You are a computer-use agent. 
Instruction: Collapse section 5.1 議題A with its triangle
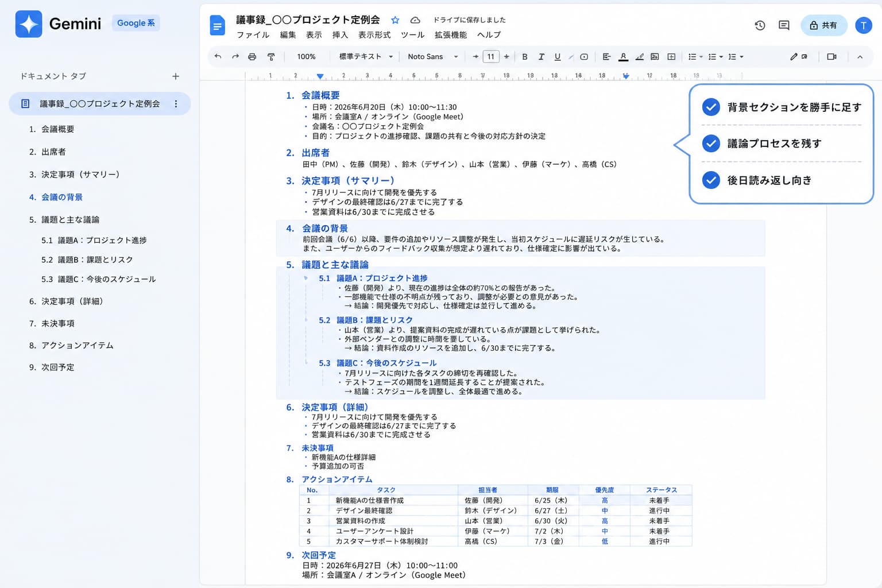click(x=305, y=278)
